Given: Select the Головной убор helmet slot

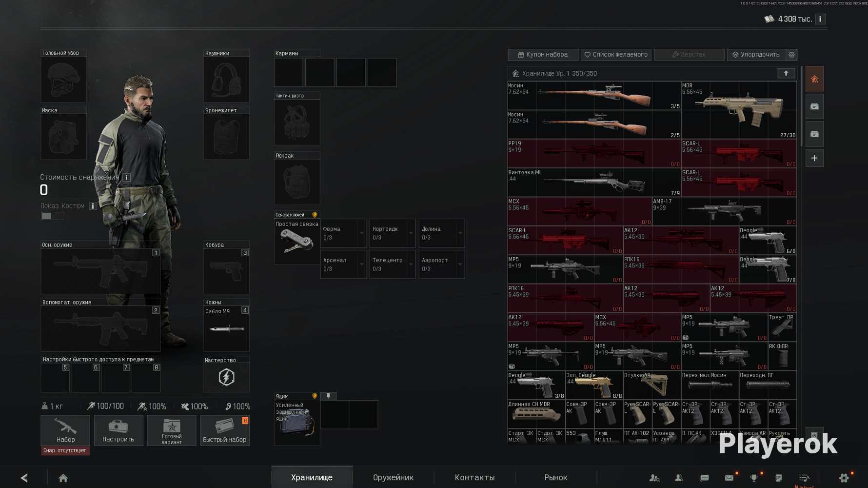Looking at the screenshot, I should pos(63,80).
